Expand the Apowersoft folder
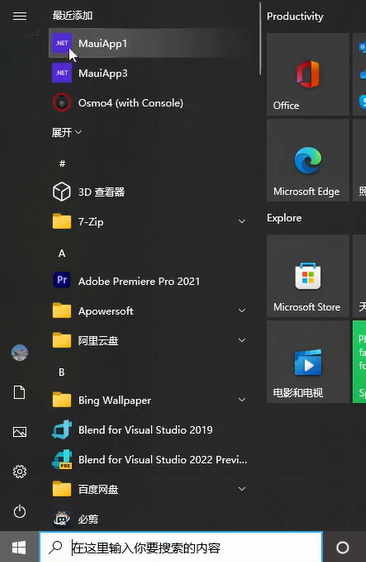The image size is (366, 562). tap(149, 311)
